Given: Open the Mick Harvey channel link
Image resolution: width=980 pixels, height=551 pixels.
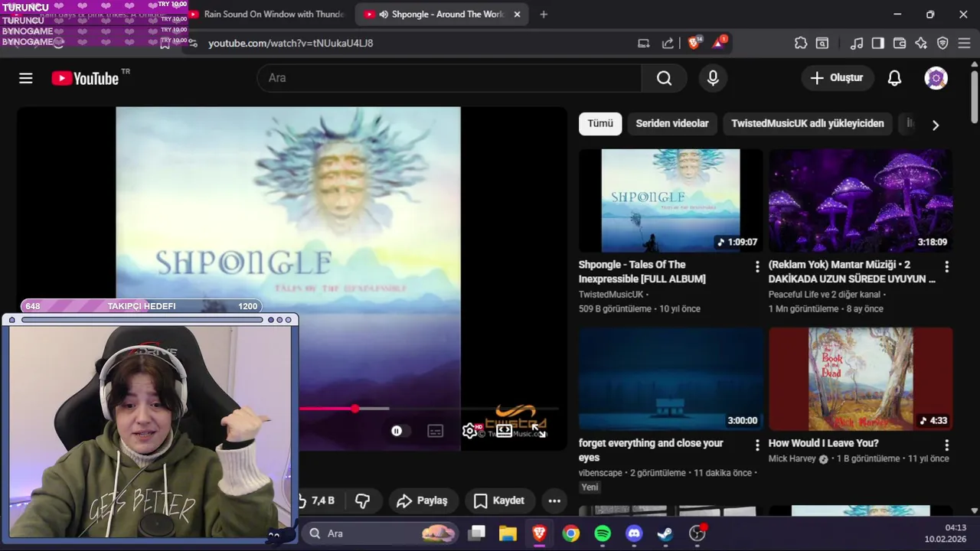Looking at the screenshot, I should pyautogui.click(x=793, y=458).
